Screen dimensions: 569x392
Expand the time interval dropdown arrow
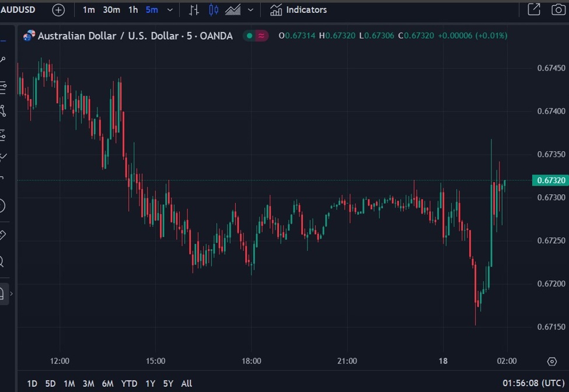coord(170,10)
